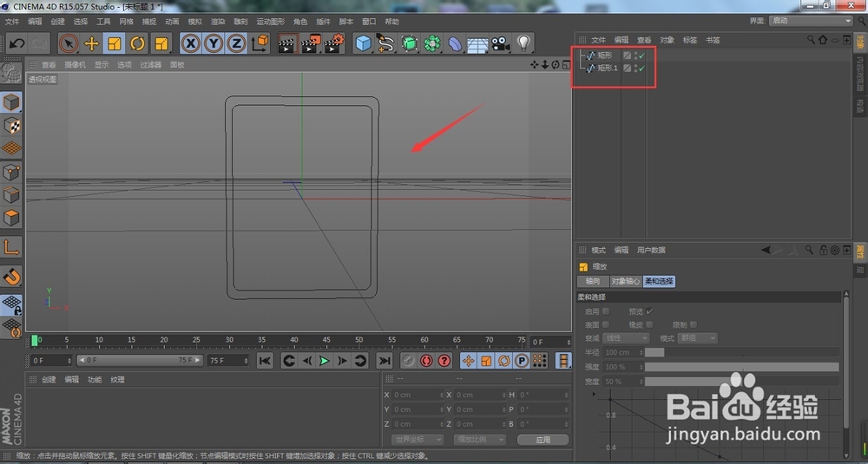Open the floor environment icon

pos(477,43)
